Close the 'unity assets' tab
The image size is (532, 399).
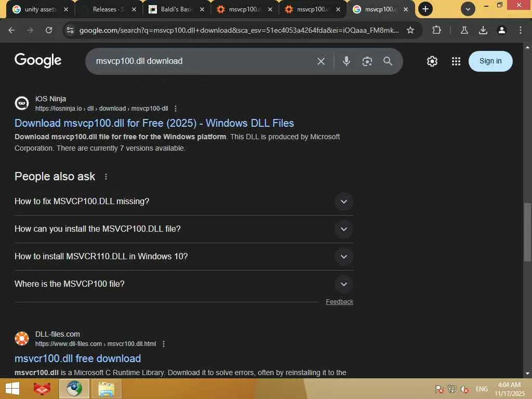click(66, 9)
